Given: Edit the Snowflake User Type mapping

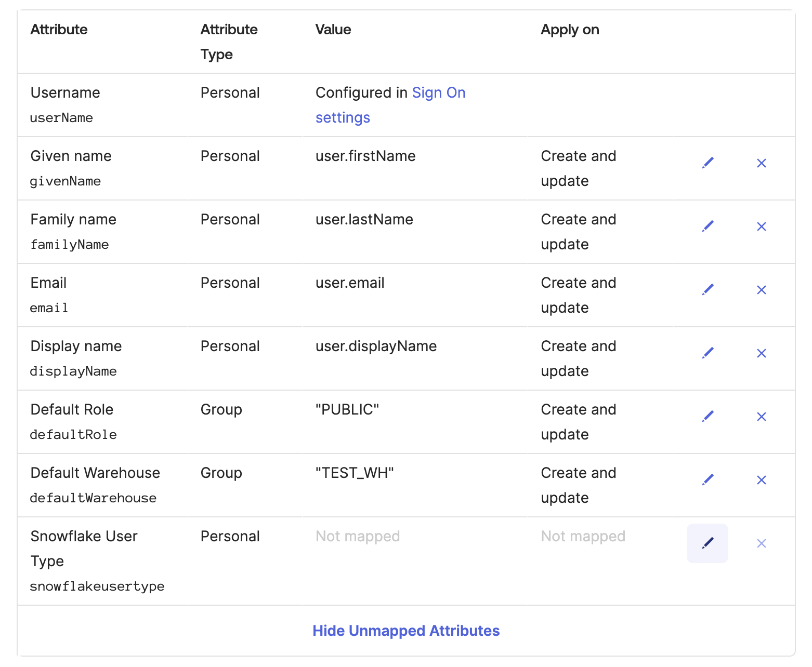Looking at the screenshot, I should pos(708,543).
